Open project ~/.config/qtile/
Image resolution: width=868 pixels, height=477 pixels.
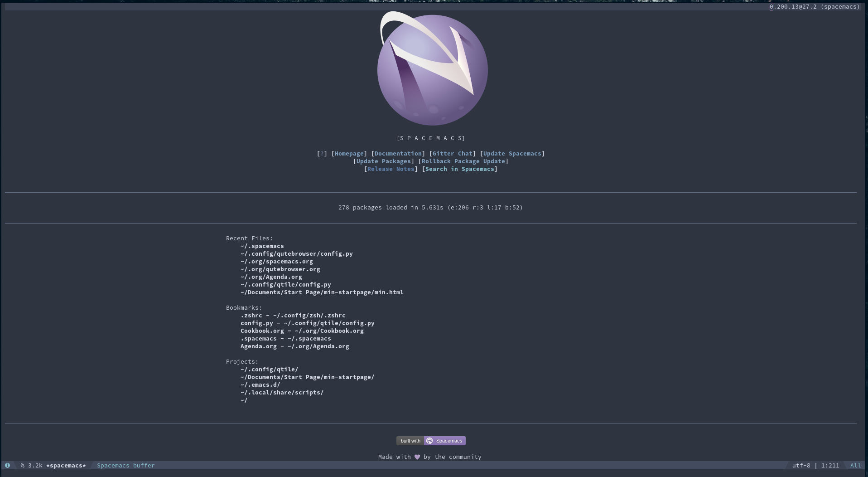(x=270, y=370)
